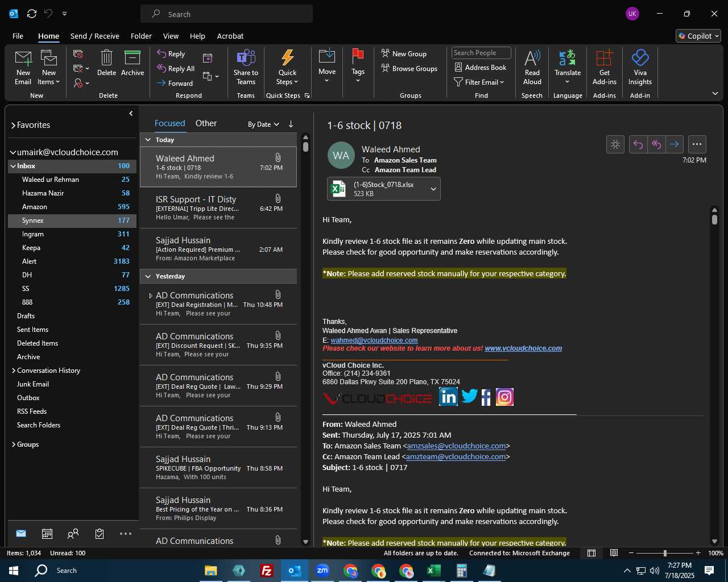Switch to Other inbox tab
The image size is (728, 582).
206,123
